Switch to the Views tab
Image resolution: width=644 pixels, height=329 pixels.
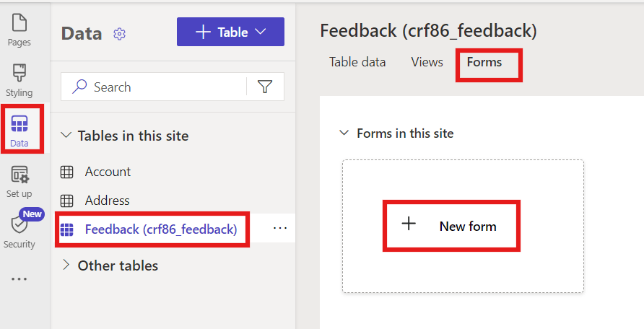427,62
